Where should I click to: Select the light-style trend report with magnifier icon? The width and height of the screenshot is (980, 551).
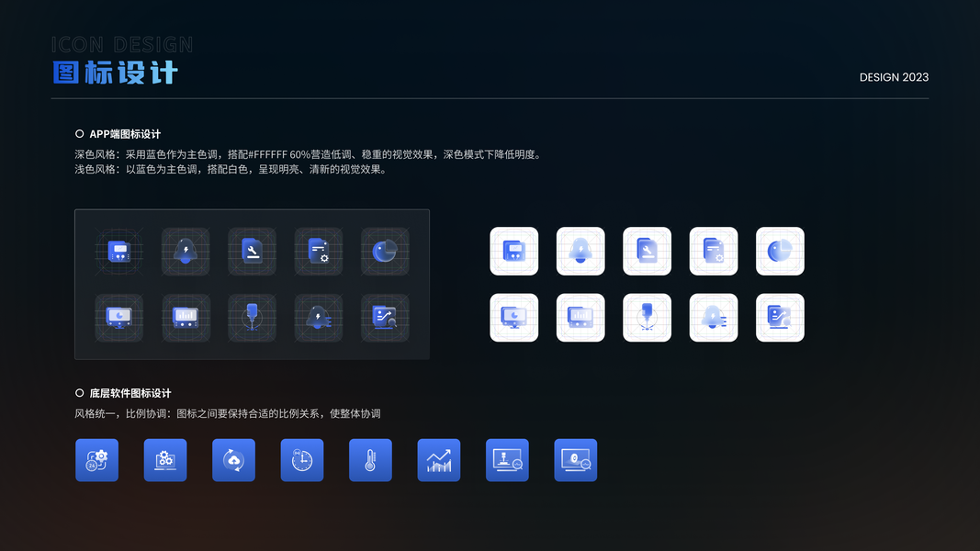(x=780, y=318)
